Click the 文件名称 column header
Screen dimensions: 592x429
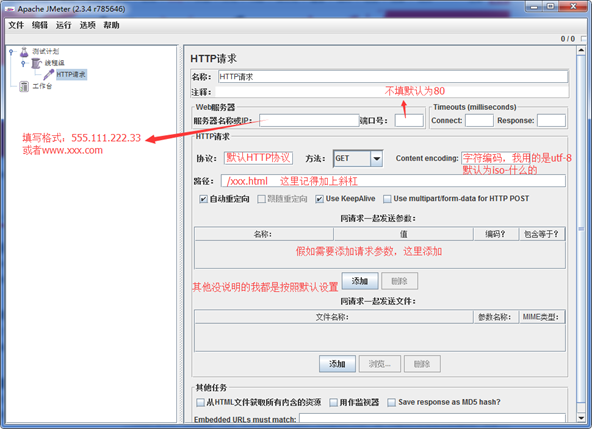coord(334,317)
